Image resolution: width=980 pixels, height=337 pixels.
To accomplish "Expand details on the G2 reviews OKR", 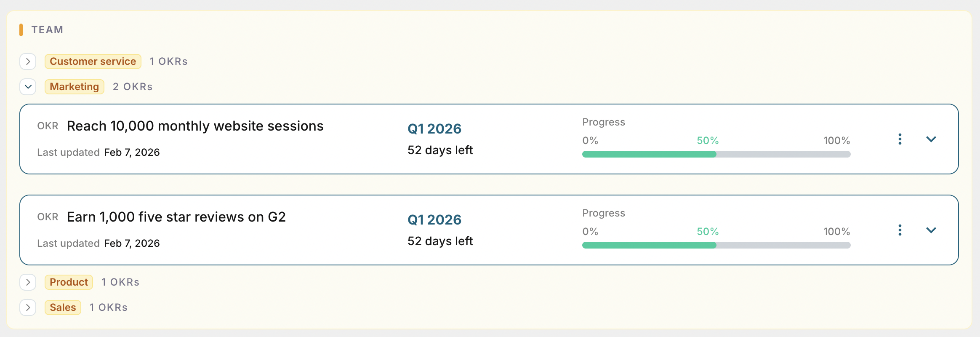I will tap(932, 230).
